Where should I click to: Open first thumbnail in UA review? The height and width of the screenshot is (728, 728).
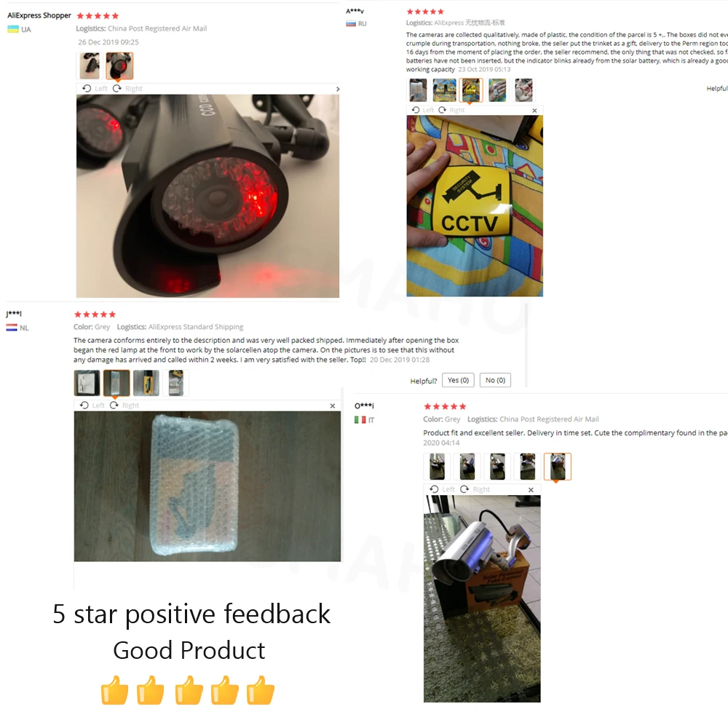click(x=90, y=66)
